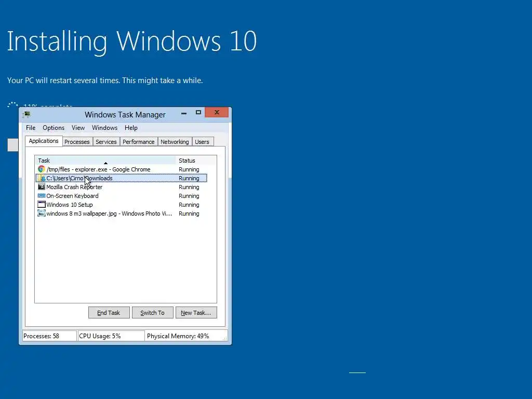Switch to the Performance tab
Screen dimensions: 532x399
point(138,142)
